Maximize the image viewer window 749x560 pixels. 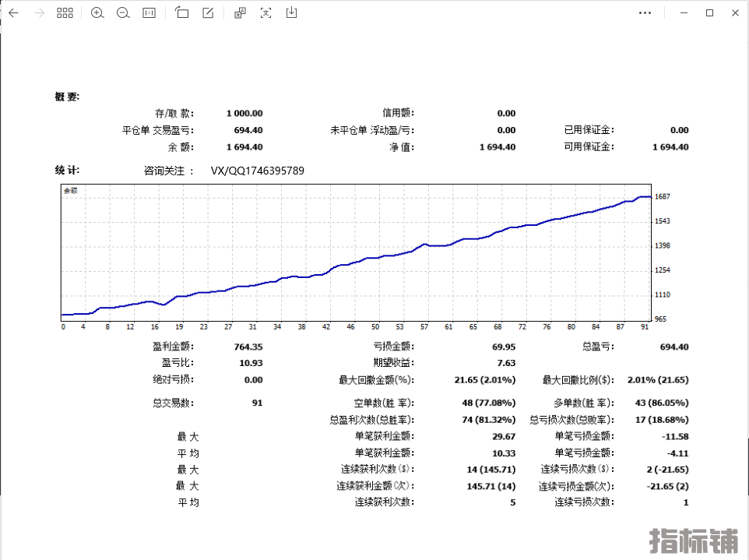709,13
